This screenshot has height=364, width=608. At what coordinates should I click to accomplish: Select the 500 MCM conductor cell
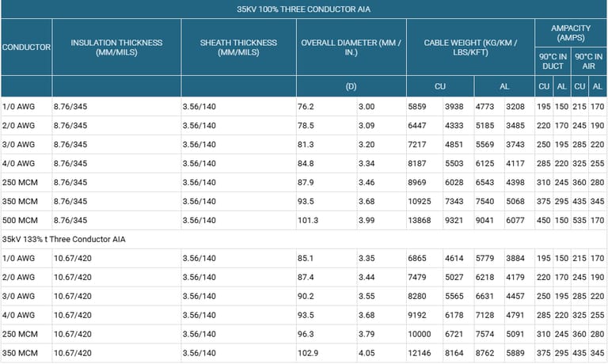pos(19,220)
